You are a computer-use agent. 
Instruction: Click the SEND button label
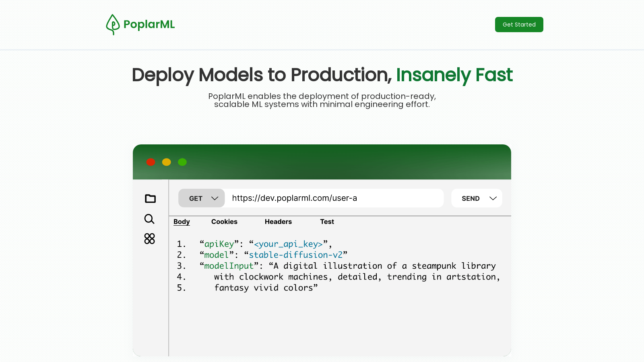coord(471,198)
